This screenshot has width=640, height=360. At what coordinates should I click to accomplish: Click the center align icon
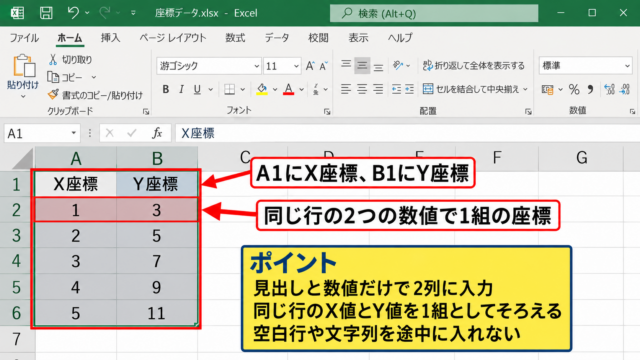[x=362, y=89]
